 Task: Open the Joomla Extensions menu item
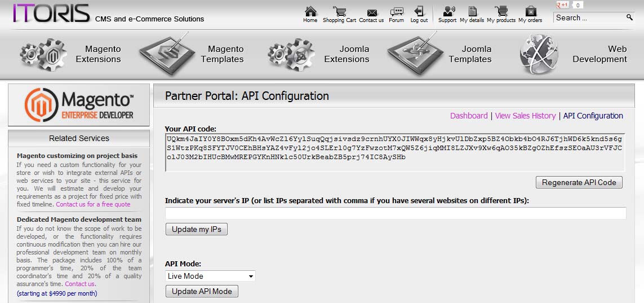(347, 54)
